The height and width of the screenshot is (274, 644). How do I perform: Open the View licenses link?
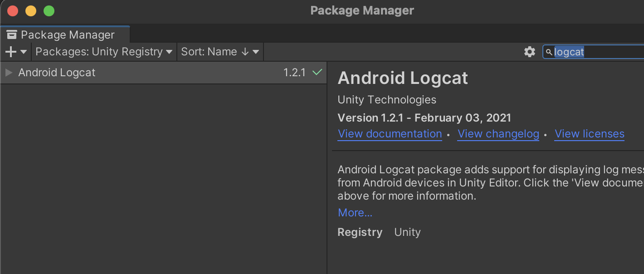pyautogui.click(x=589, y=134)
